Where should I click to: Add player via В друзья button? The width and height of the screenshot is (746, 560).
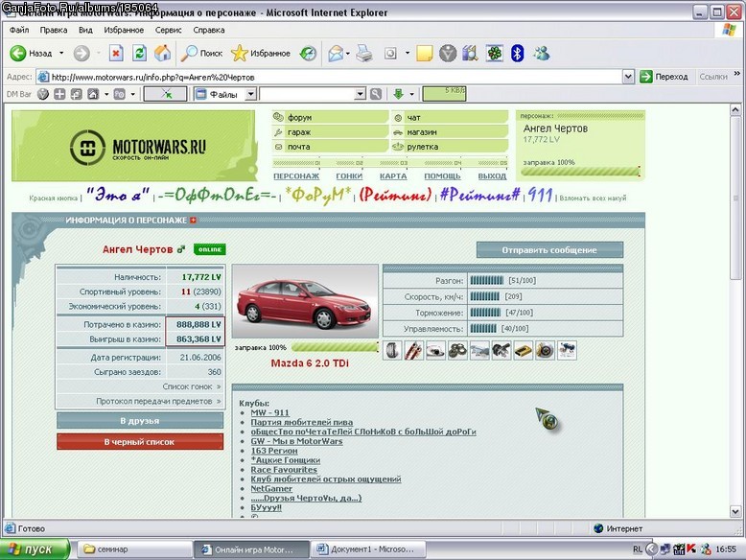(140, 421)
